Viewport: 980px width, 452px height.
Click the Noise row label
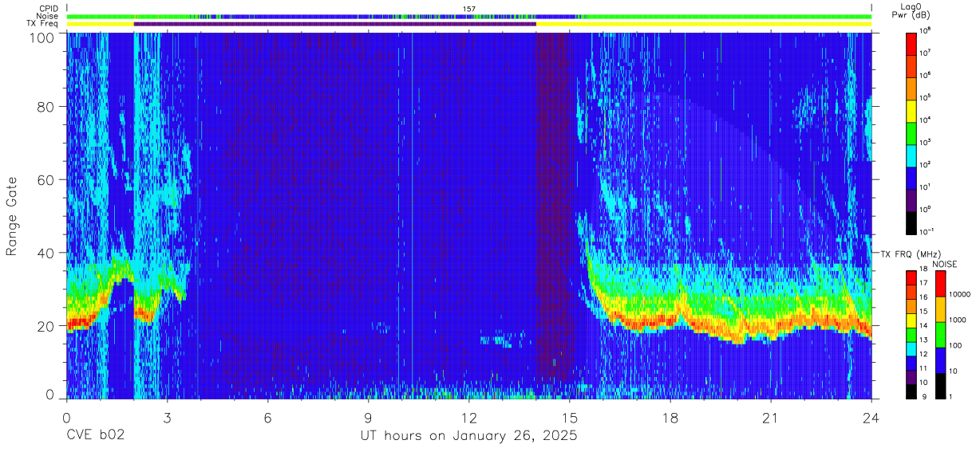[x=47, y=16]
